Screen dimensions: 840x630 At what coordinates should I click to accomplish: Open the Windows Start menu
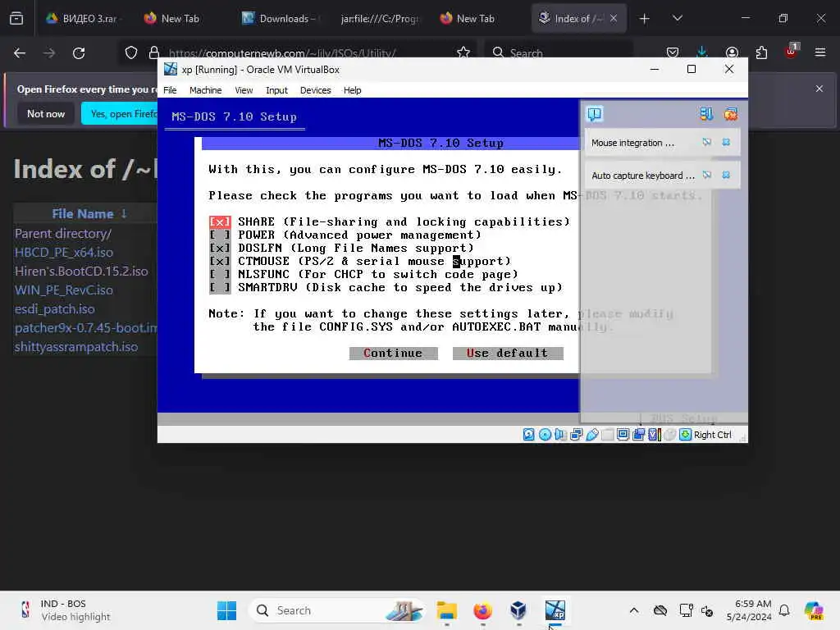coord(226,610)
